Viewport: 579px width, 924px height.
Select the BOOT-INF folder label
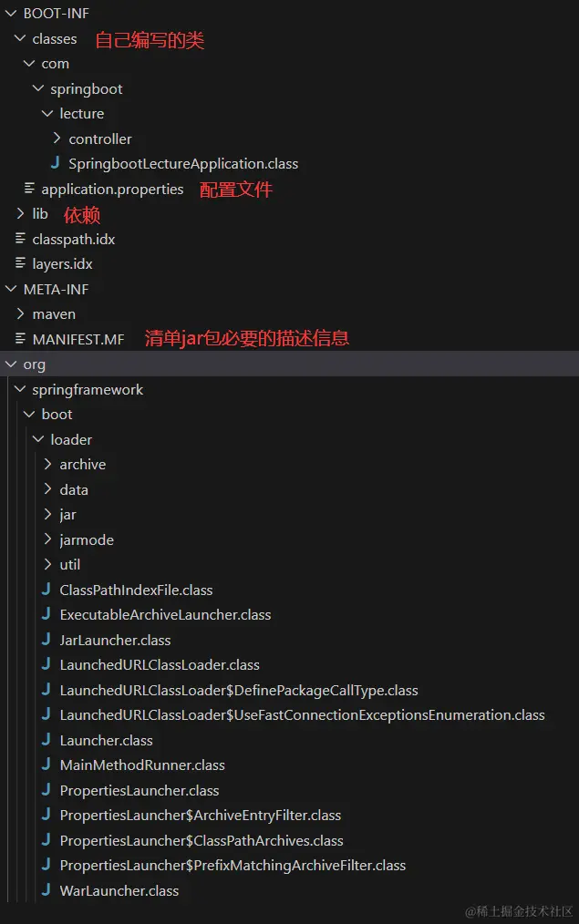click(56, 13)
